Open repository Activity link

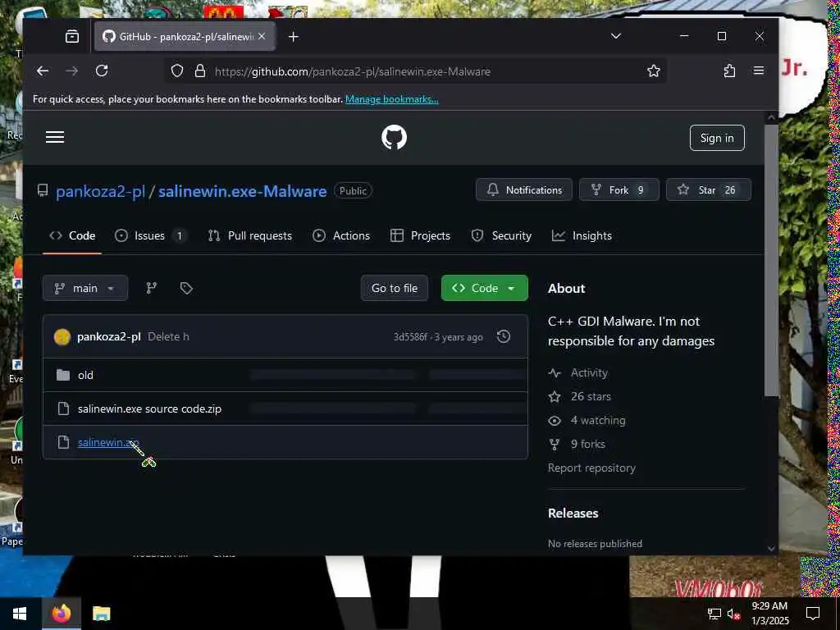pos(589,373)
